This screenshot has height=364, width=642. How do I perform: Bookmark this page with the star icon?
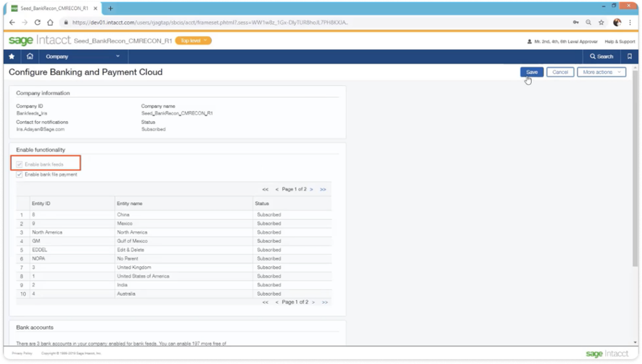[601, 23]
